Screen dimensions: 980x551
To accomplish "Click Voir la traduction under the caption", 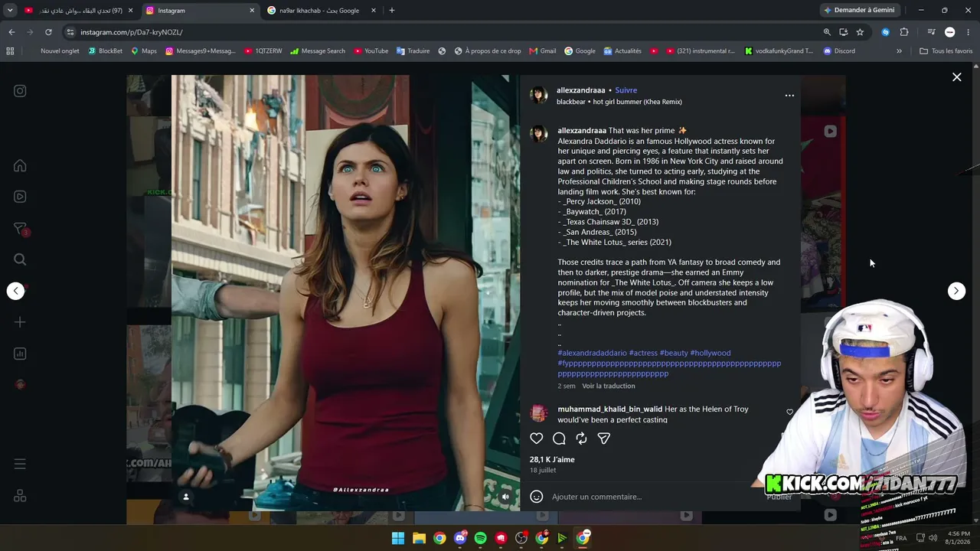I will [608, 386].
